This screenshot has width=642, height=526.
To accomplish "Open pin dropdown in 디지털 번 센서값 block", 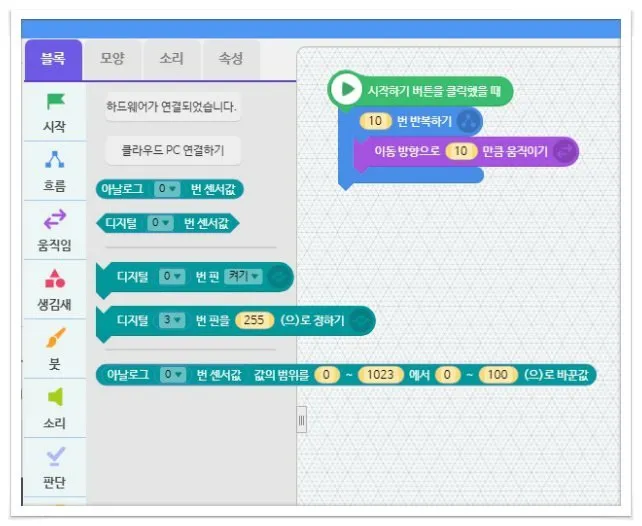I will click(160, 223).
